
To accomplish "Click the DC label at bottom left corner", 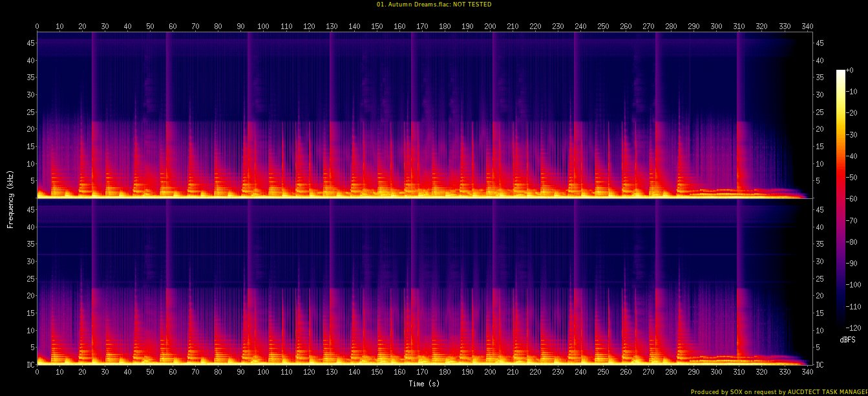I will coord(29,364).
